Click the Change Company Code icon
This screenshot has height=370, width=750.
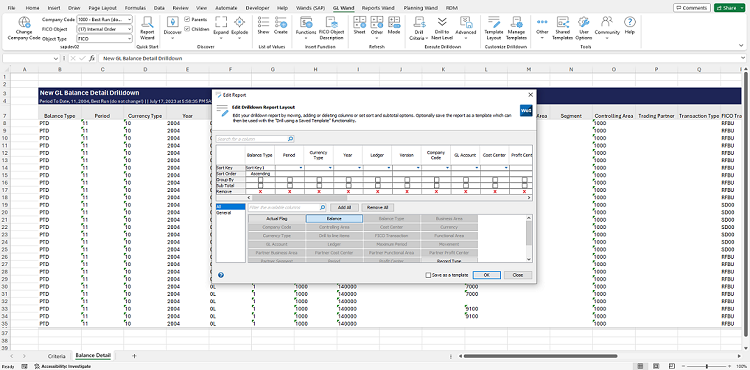[24, 28]
